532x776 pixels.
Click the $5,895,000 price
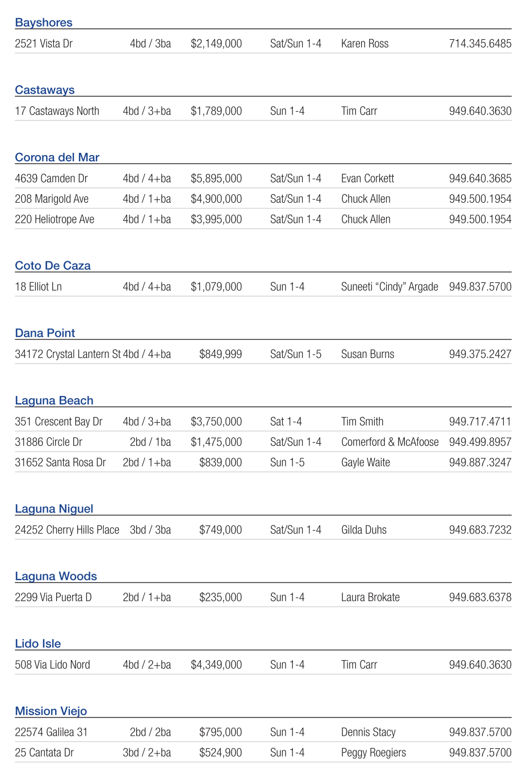pyautogui.click(x=216, y=178)
